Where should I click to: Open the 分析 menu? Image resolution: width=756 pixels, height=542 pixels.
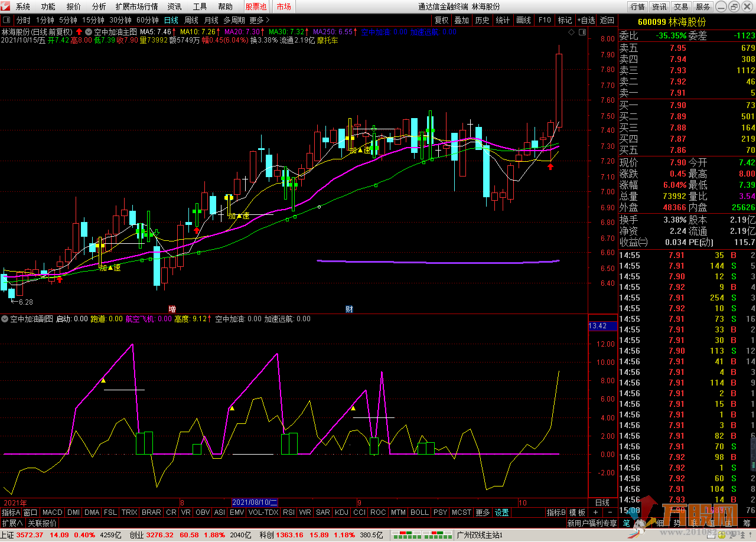click(x=99, y=6)
